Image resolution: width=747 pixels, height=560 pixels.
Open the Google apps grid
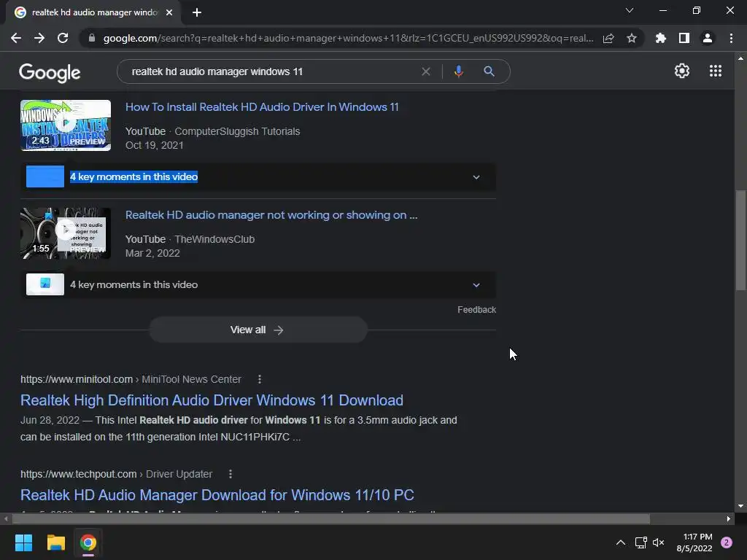pos(716,71)
